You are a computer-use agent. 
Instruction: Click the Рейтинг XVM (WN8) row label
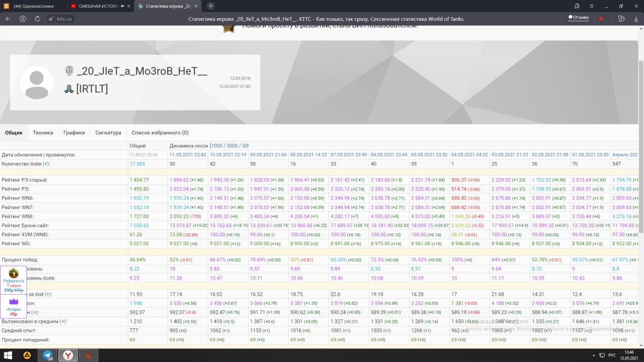pos(25,234)
